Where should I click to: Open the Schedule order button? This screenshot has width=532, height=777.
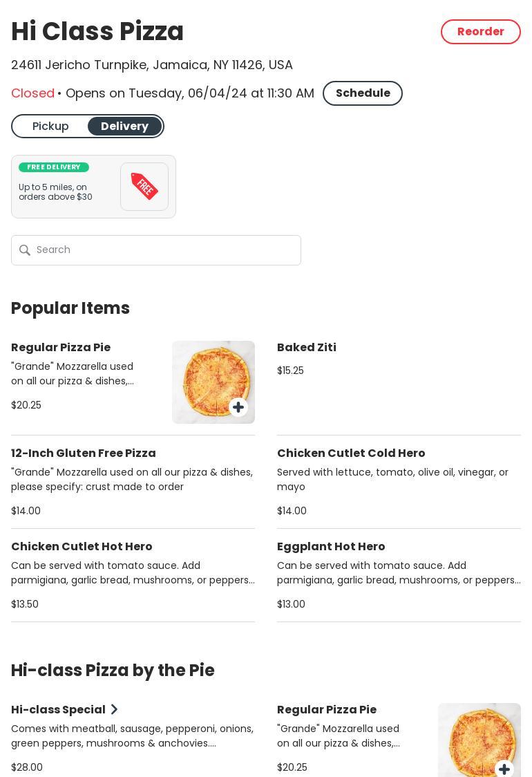pos(362,93)
